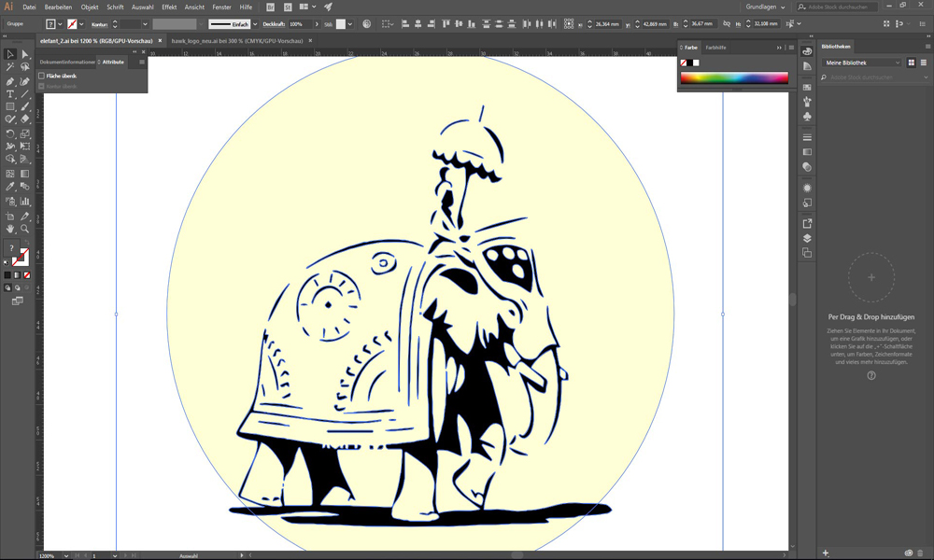Viewport: 934px width, 560px height.
Task: Pick the Magic Wand tool
Action: coord(10,68)
